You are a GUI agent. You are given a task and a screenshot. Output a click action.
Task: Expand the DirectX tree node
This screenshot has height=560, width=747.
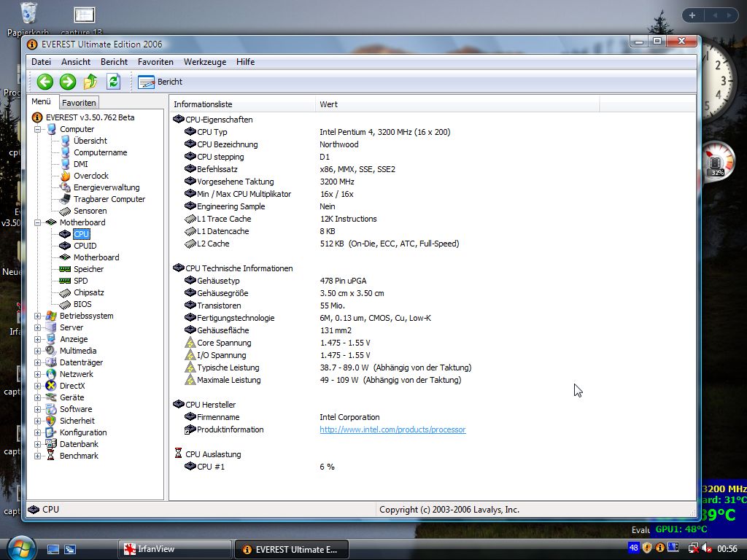[38, 386]
